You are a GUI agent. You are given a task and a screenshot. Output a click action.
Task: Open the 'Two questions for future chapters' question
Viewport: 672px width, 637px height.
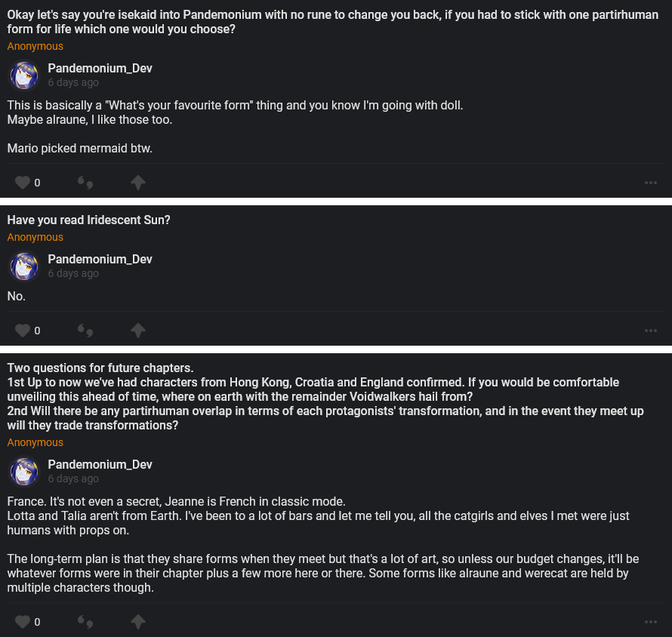100,368
